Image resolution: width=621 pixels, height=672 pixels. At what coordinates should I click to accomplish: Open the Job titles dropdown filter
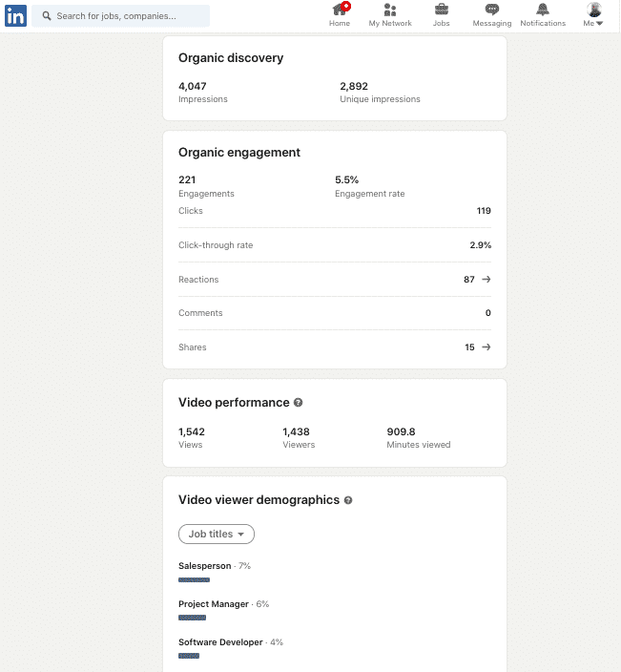217,535
